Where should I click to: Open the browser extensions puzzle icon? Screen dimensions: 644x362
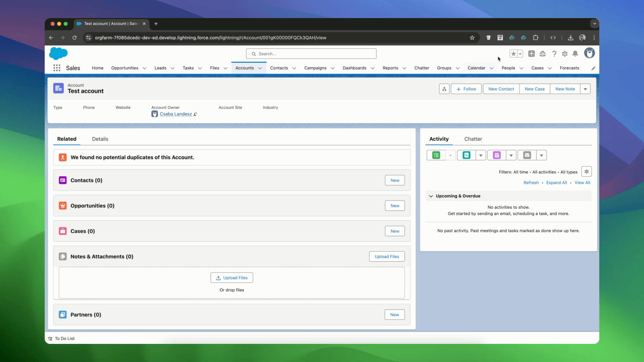[x=536, y=38]
